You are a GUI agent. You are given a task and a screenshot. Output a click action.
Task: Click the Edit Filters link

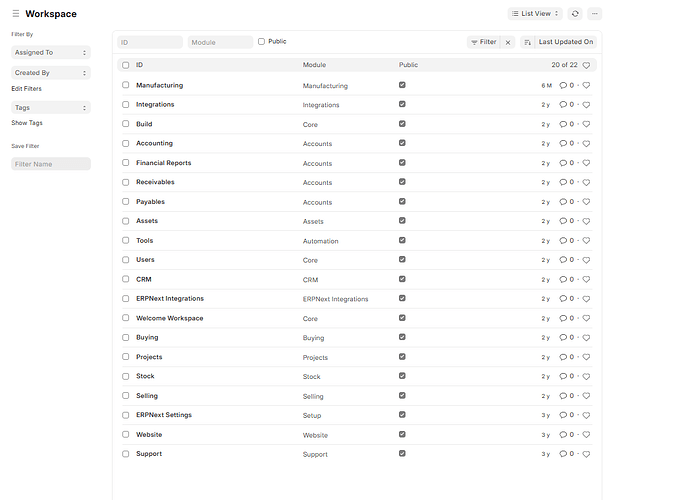26,89
